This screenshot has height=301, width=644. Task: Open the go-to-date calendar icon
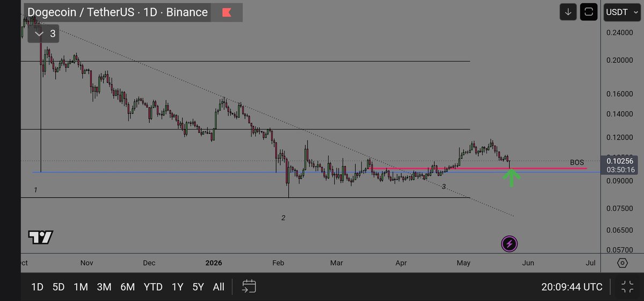[249, 286]
